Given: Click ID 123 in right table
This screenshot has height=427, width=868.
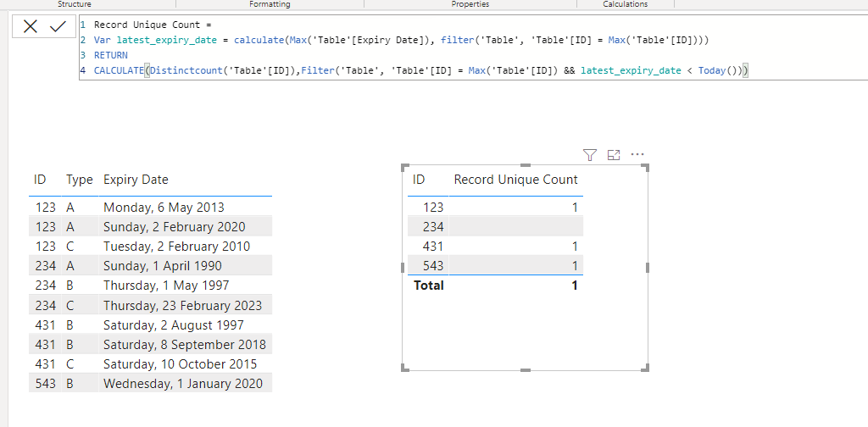Looking at the screenshot, I should click(x=433, y=208).
